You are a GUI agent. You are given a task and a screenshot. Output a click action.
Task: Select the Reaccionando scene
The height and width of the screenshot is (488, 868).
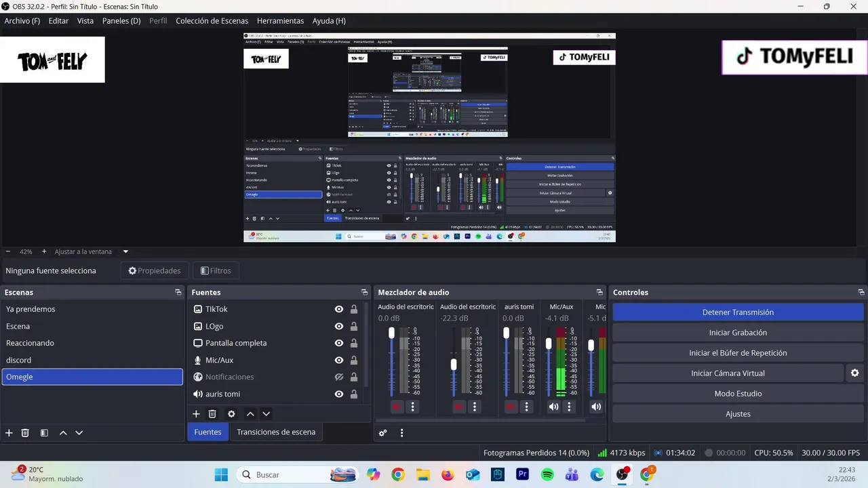pyautogui.click(x=92, y=343)
